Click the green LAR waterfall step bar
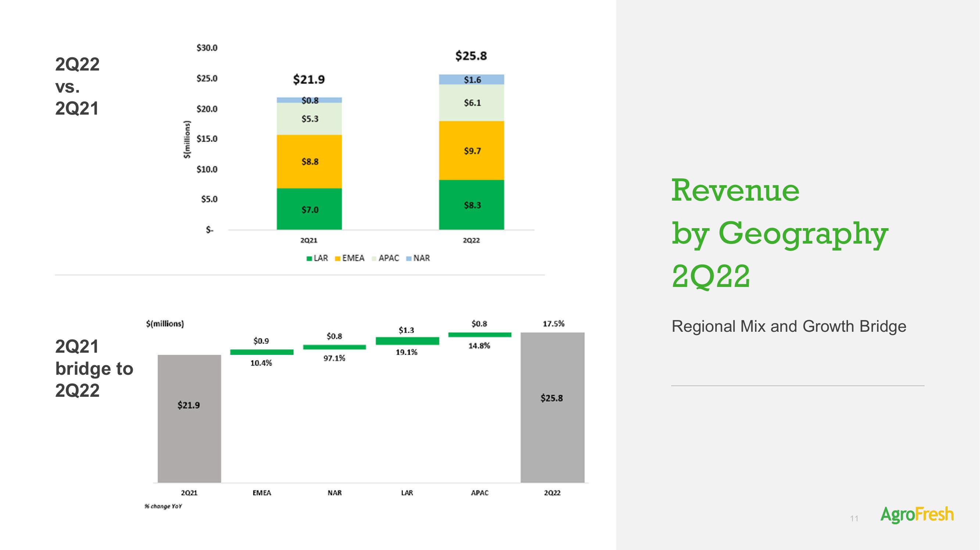The image size is (980, 550). [x=407, y=341]
